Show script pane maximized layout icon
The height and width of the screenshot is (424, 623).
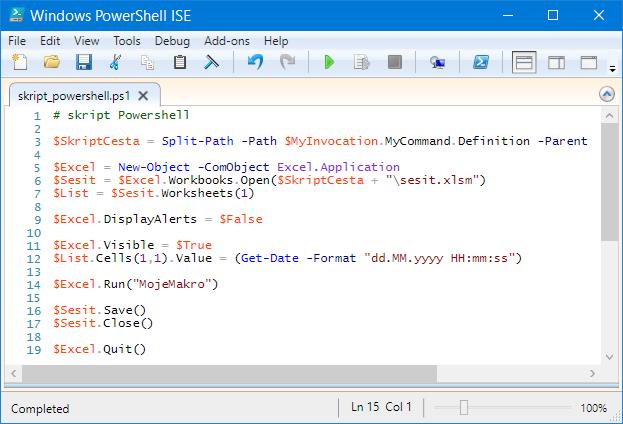(588, 62)
